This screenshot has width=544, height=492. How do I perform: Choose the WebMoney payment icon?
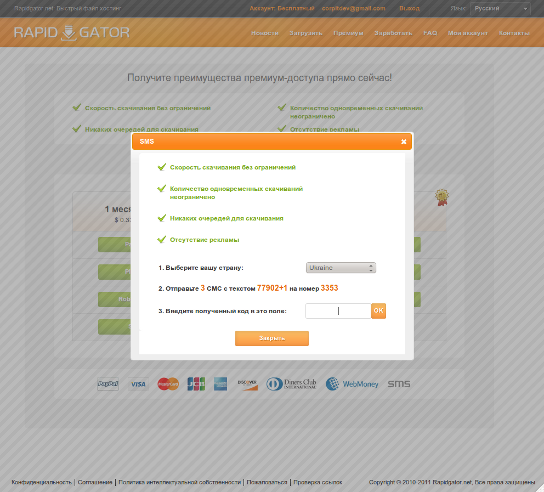pyautogui.click(x=352, y=384)
